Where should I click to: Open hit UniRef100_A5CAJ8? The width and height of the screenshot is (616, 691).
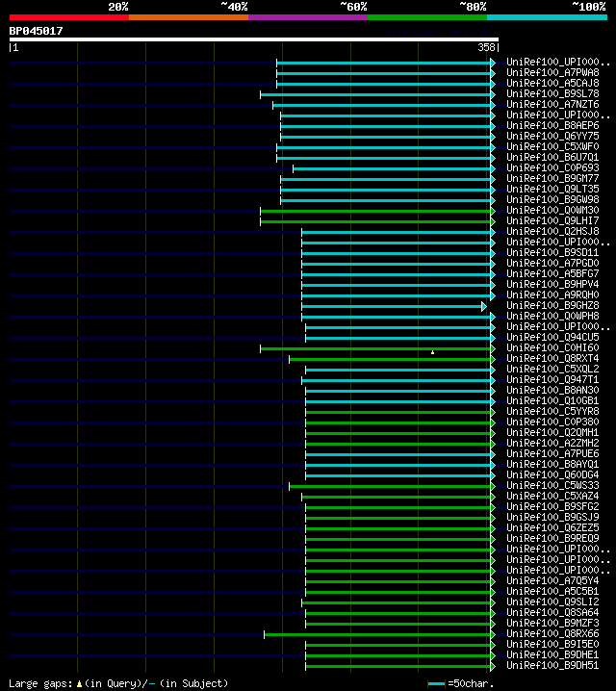pyautogui.click(x=552, y=83)
